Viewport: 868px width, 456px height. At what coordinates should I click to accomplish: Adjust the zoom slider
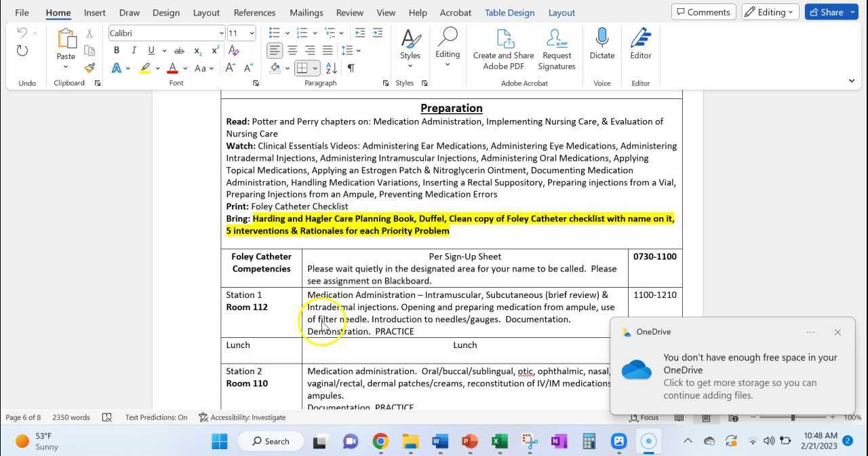[x=792, y=417]
